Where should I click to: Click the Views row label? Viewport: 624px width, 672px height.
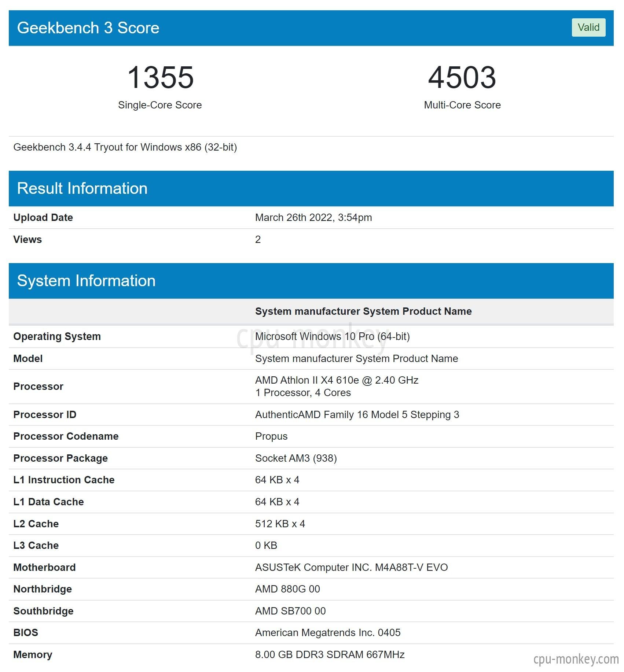click(x=27, y=240)
